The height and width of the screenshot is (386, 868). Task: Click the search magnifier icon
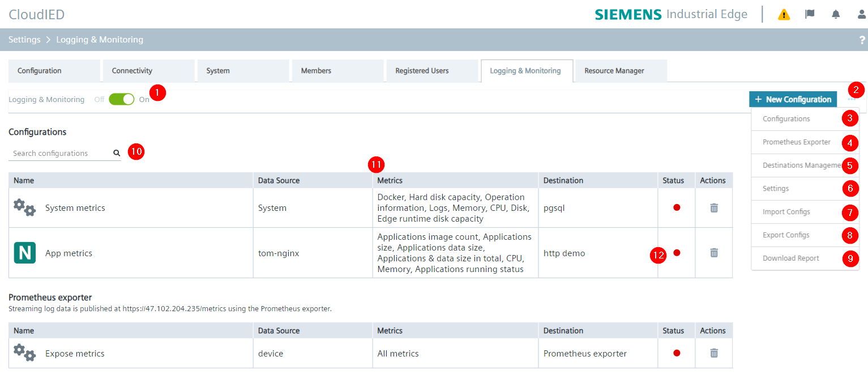tap(117, 153)
